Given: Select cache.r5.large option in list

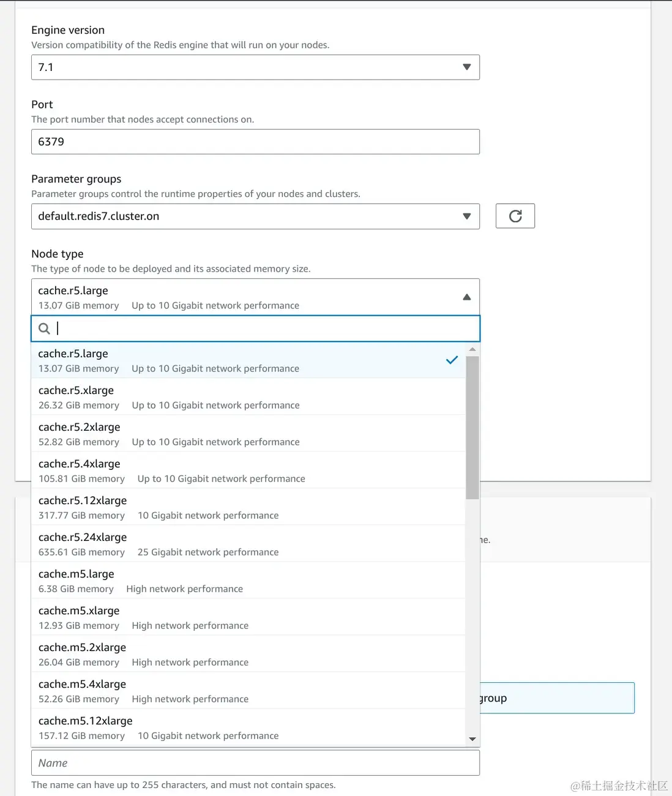Looking at the screenshot, I should point(248,360).
